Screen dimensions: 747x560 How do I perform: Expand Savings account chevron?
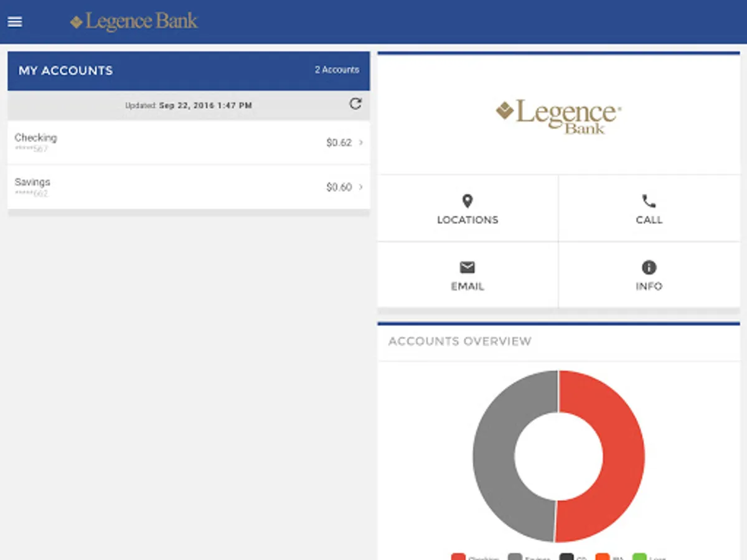click(x=361, y=187)
